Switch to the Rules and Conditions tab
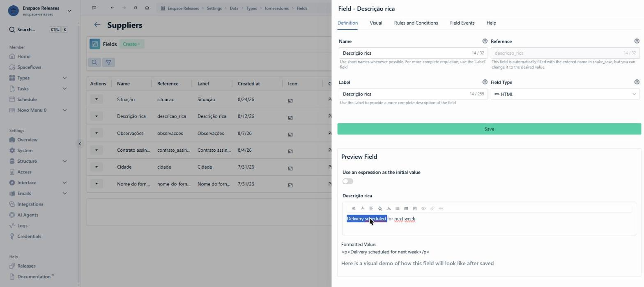 [416, 23]
